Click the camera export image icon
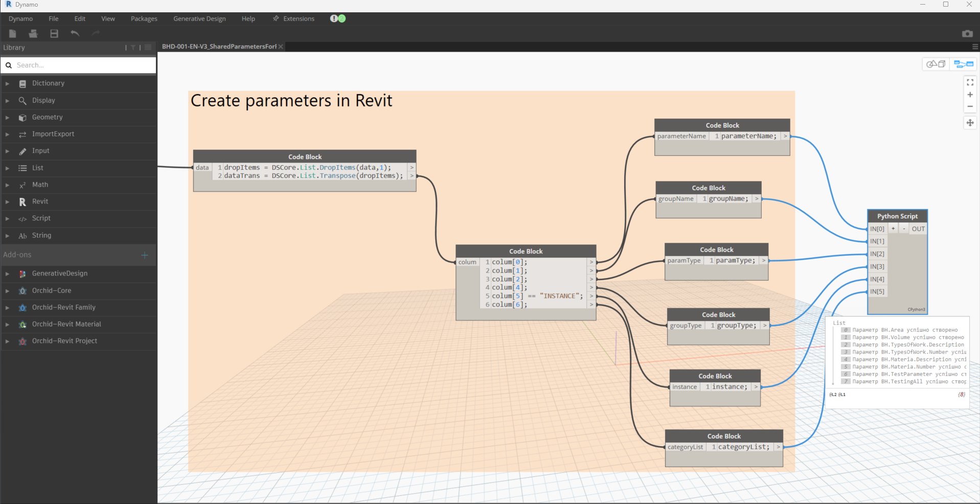 click(967, 34)
